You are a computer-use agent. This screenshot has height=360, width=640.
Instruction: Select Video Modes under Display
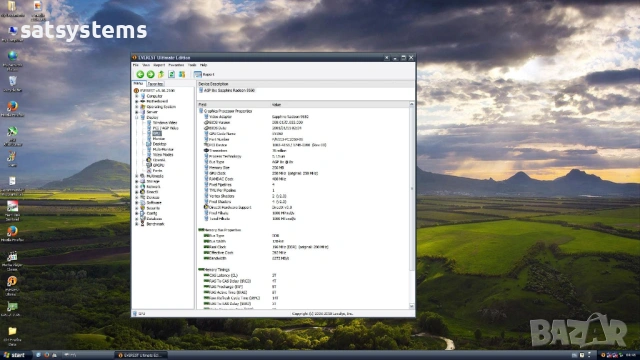[x=163, y=155]
